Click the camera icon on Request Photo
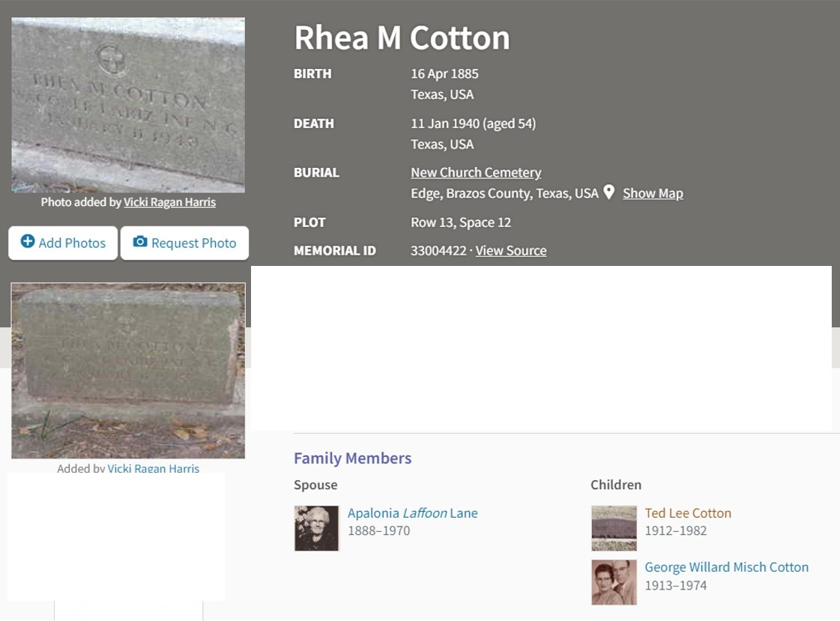Image resolution: width=840 pixels, height=621 pixels. (x=140, y=241)
